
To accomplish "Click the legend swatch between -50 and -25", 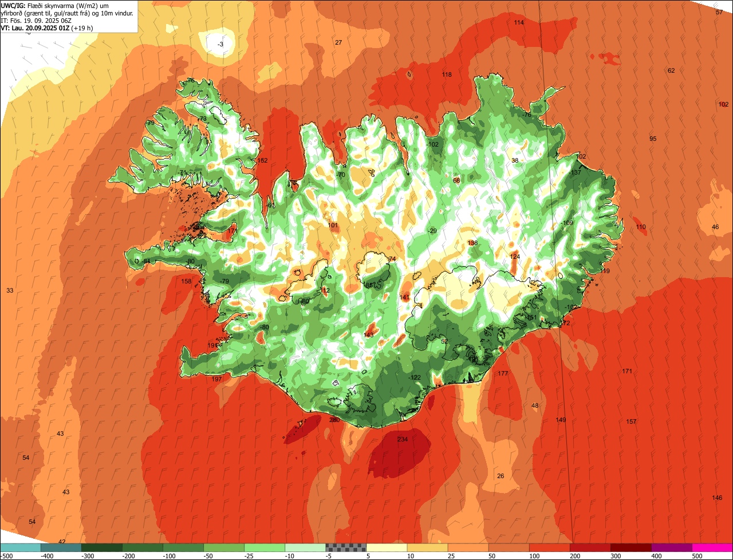I will [x=224, y=547].
